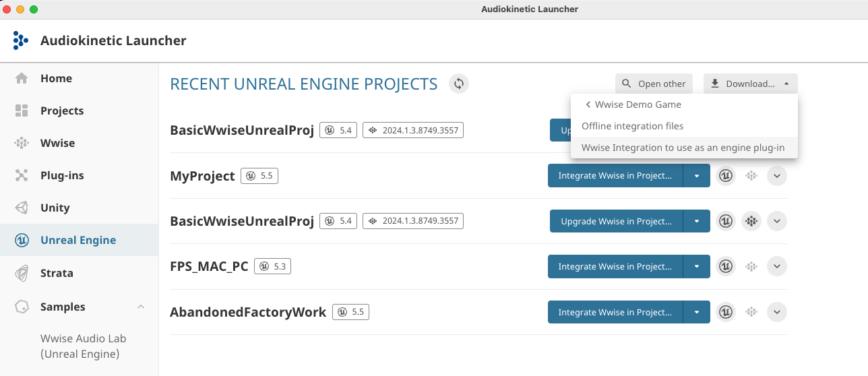
Task: Select Wwise Demo Game menu entry
Action: [x=638, y=104]
